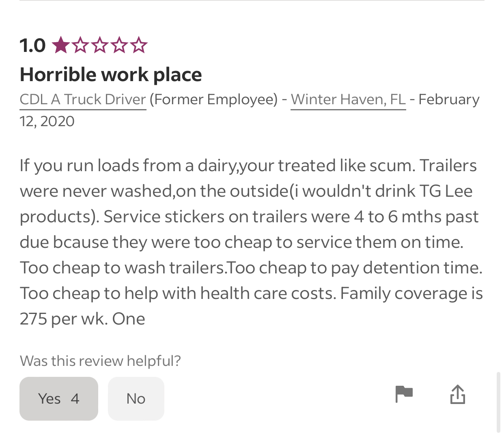Click the "Horrible work place" review title

point(111,75)
